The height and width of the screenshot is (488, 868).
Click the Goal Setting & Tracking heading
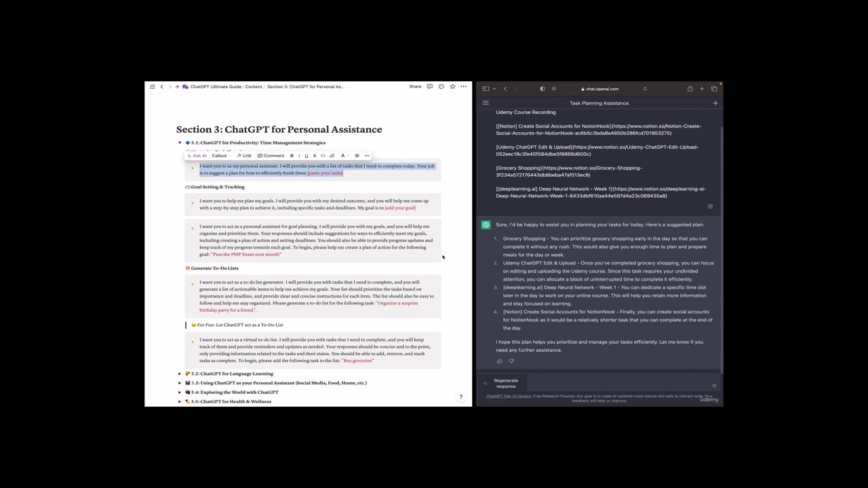(x=218, y=187)
